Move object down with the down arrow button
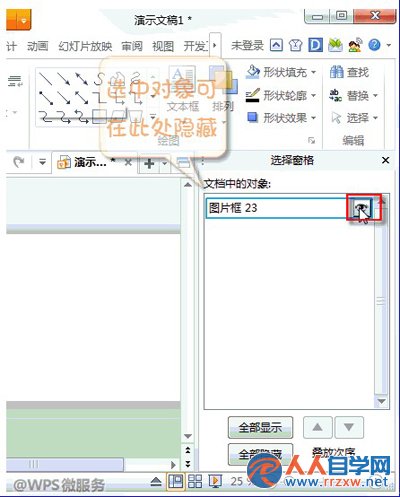The width and height of the screenshot is (400, 497). [349, 427]
